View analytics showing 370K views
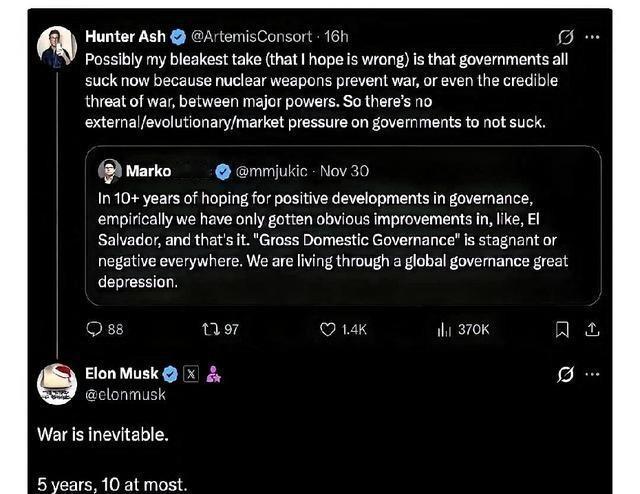Screen dimensions: 640x494 tap(462, 329)
